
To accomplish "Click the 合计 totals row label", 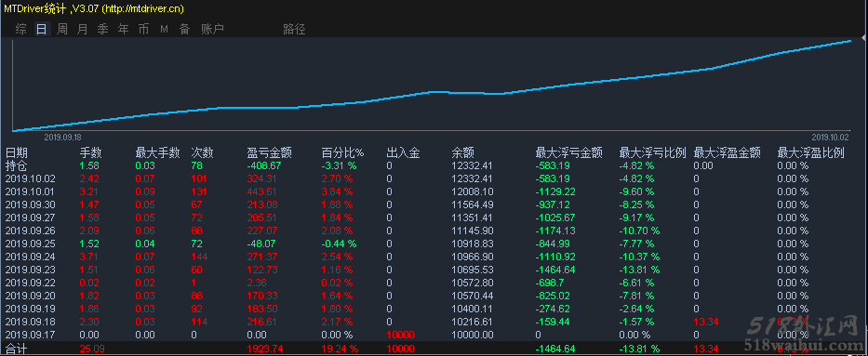I will point(17,349).
